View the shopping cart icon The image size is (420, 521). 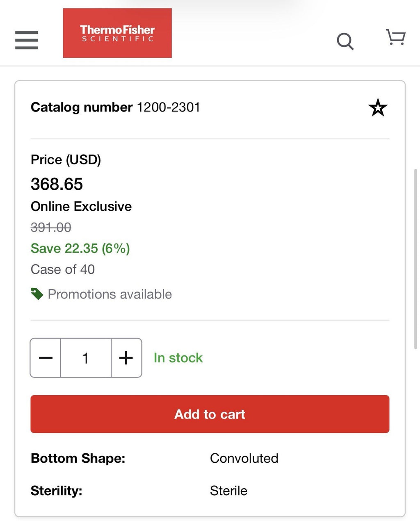pyautogui.click(x=396, y=37)
